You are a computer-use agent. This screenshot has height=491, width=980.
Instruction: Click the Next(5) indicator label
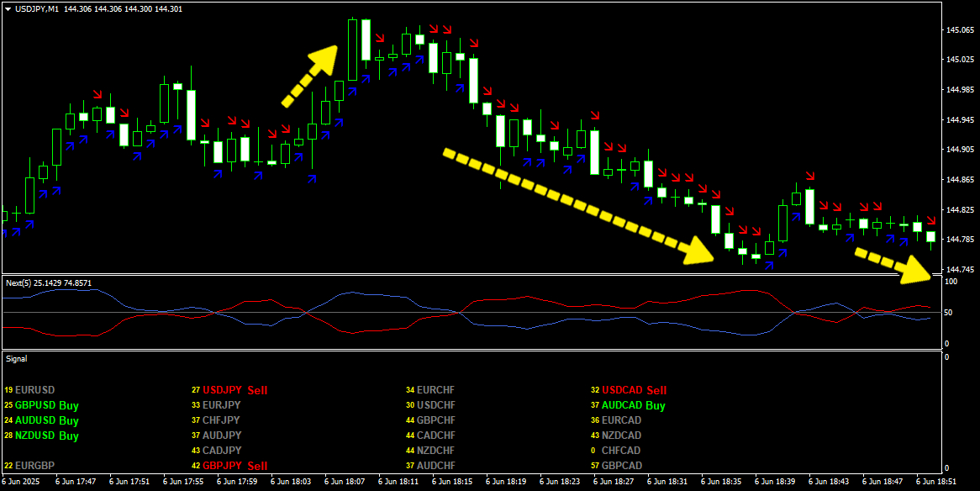[x=49, y=283]
